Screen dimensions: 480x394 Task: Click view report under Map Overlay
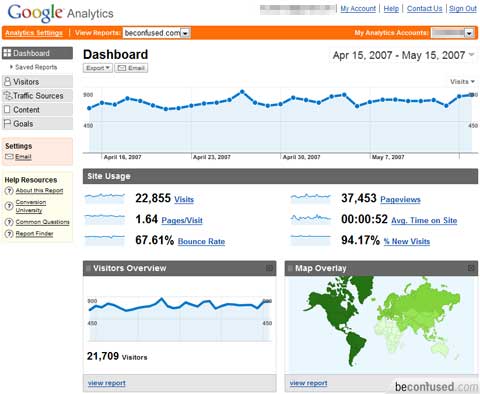tap(308, 383)
